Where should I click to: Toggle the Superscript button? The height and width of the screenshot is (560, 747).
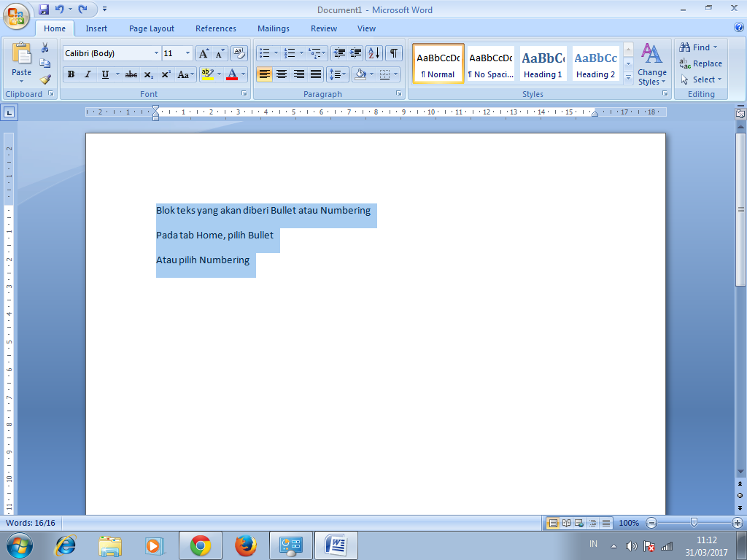coord(166,74)
